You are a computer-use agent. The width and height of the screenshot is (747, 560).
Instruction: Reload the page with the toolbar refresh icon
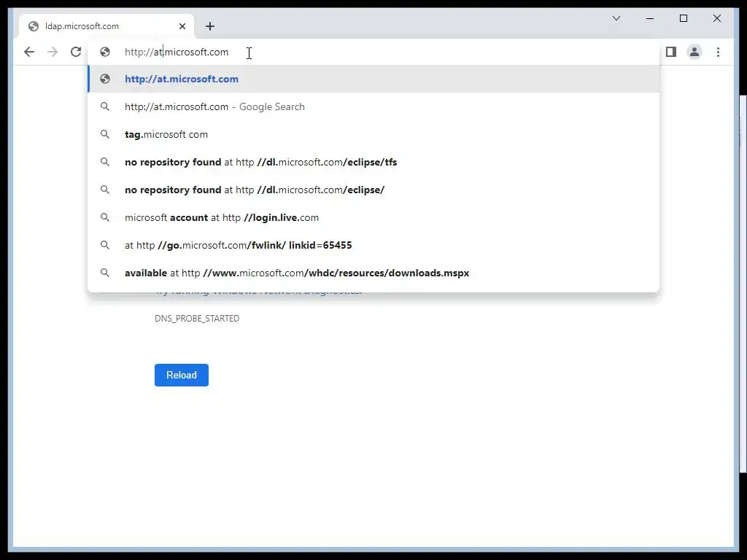76,52
